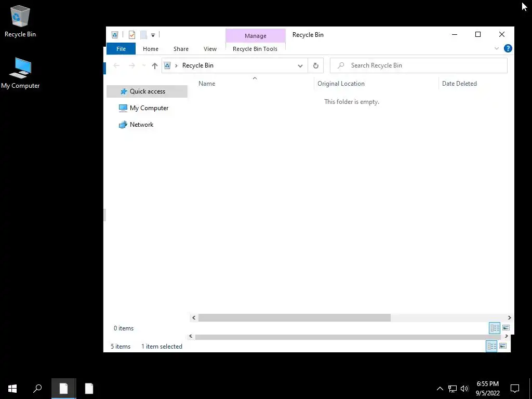Show hidden tray icons chevron
532x399 pixels.
click(x=440, y=389)
